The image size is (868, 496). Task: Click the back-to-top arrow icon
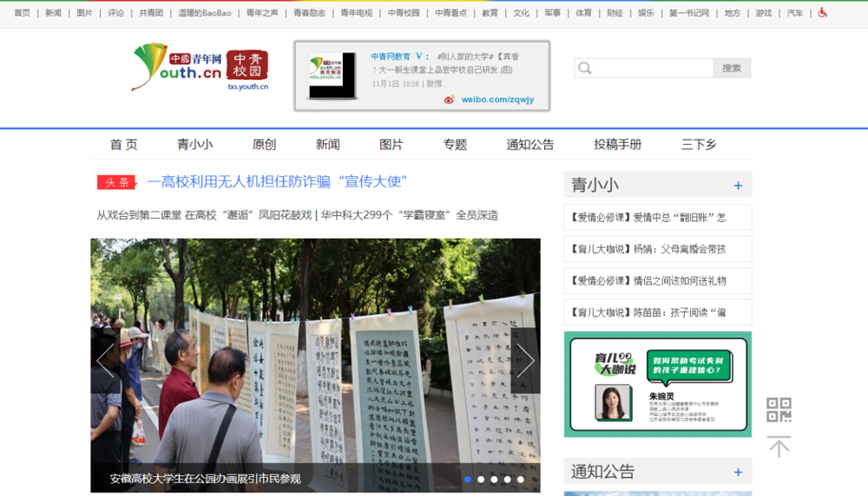point(779,447)
